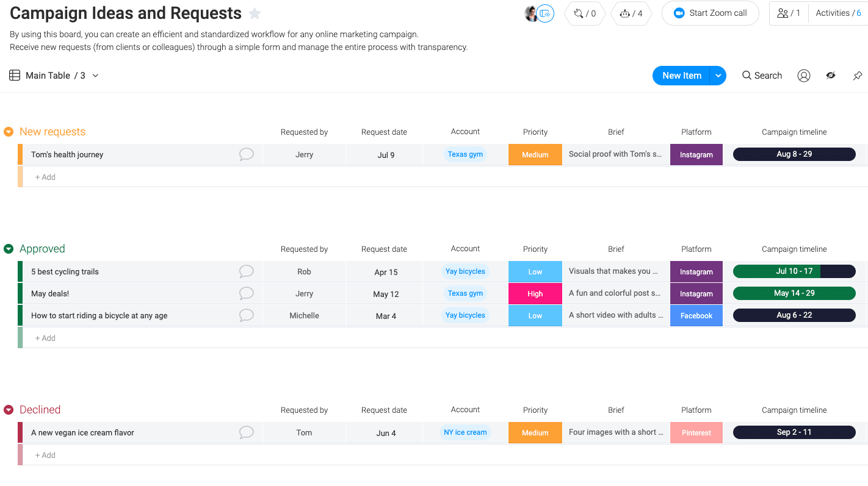Expand the Main Table view dropdown
The width and height of the screenshot is (868, 486).
(95, 76)
